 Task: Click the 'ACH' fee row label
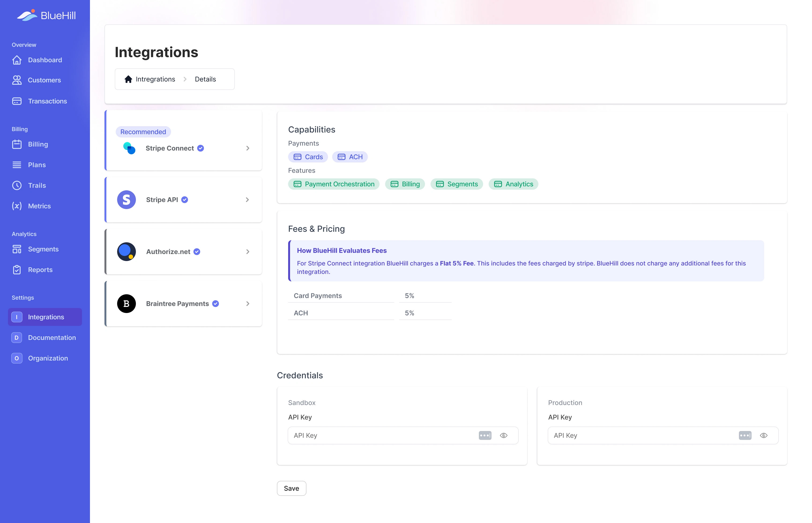[301, 313]
